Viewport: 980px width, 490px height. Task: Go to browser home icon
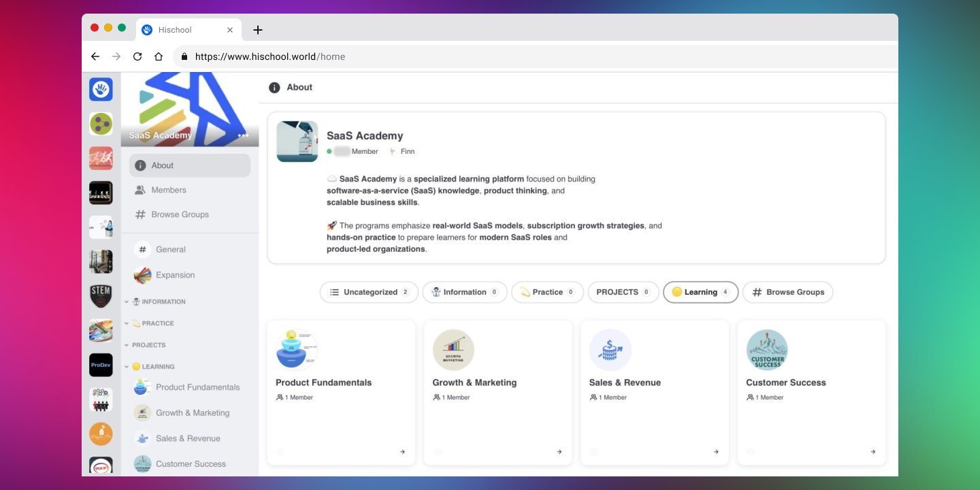(159, 56)
